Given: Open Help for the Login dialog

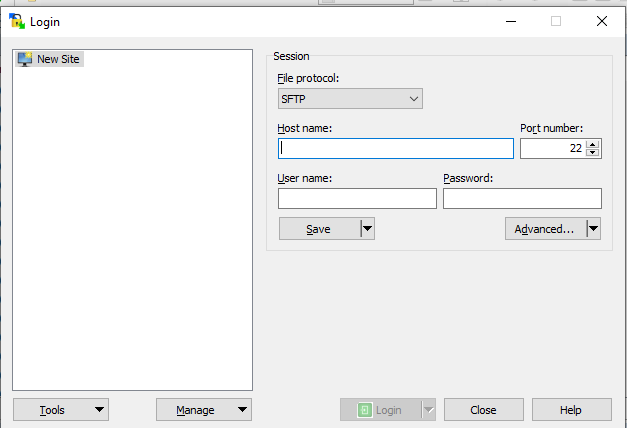Looking at the screenshot, I should 572,410.
